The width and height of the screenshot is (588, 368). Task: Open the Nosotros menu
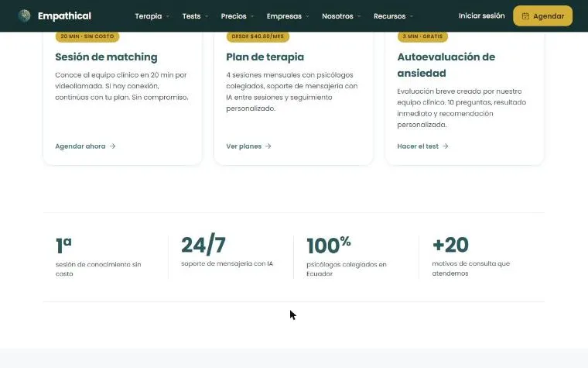(x=337, y=16)
